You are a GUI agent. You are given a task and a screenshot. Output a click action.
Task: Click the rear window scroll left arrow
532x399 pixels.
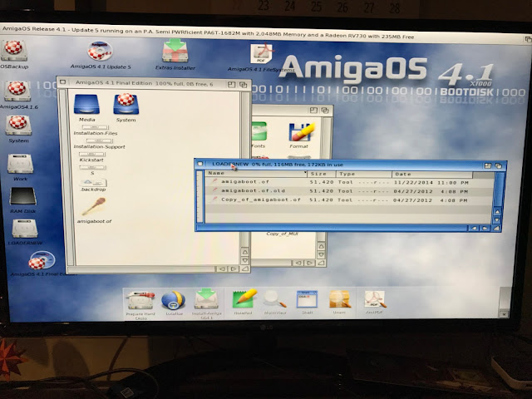298,263
